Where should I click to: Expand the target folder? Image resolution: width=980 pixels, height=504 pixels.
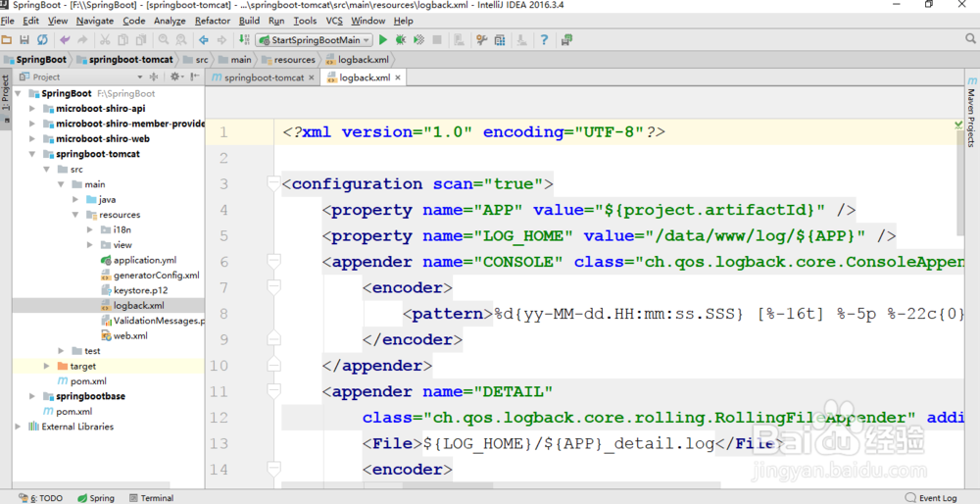[x=47, y=366]
